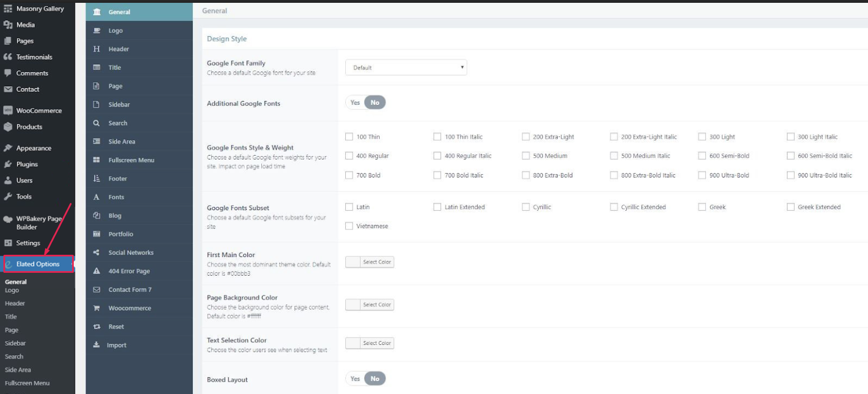Switch to the Footer options tab
The width and height of the screenshot is (868, 394).
117,179
